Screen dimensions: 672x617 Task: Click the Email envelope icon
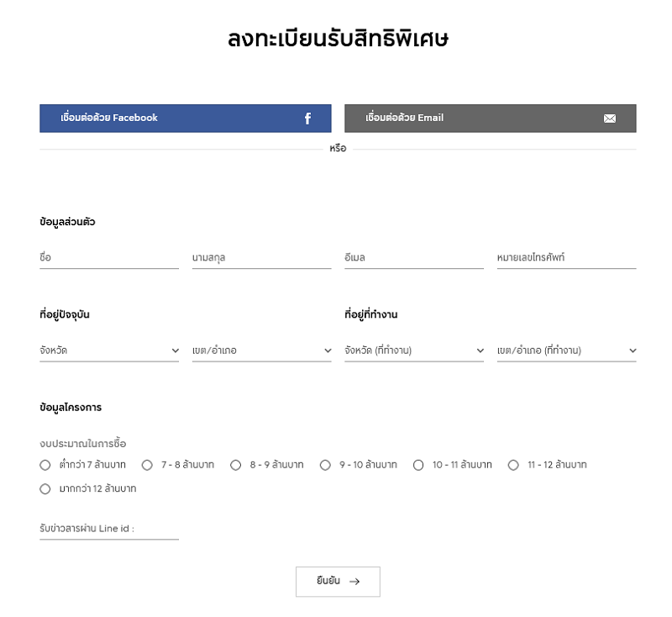point(610,119)
